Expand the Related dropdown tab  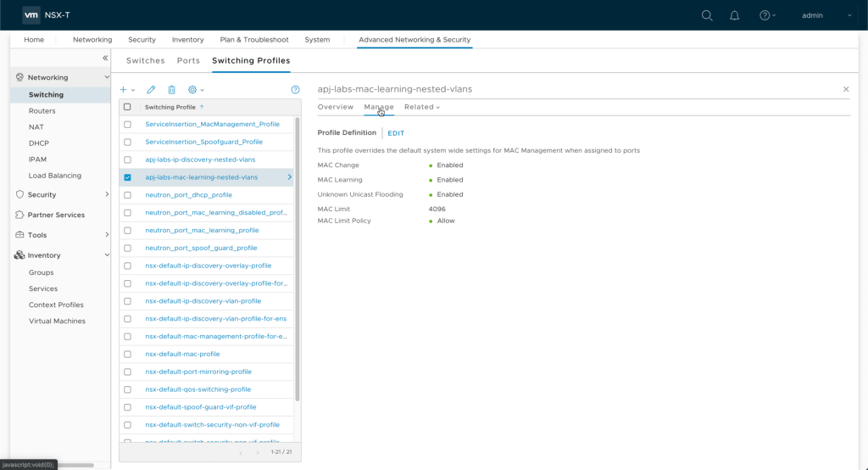click(x=422, y=107)
